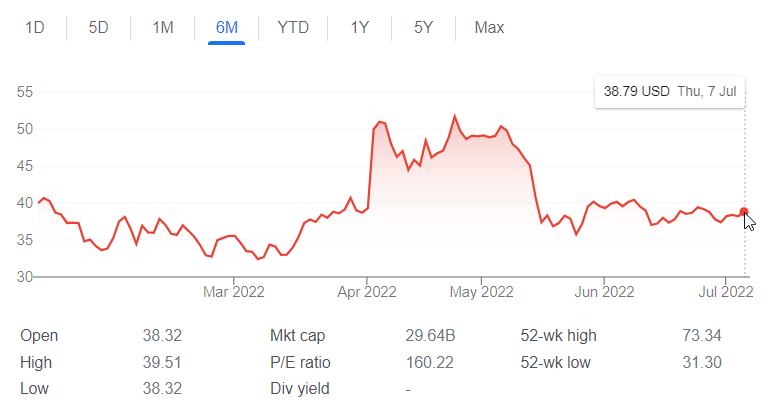The height and width of the screenshot is (404, 781).
Task: Click the Jul 2022 axis label
Action: coord(724,293)
